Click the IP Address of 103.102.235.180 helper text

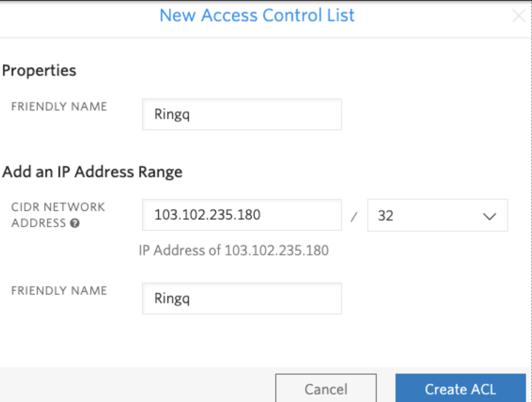click(x=234, y=250)
